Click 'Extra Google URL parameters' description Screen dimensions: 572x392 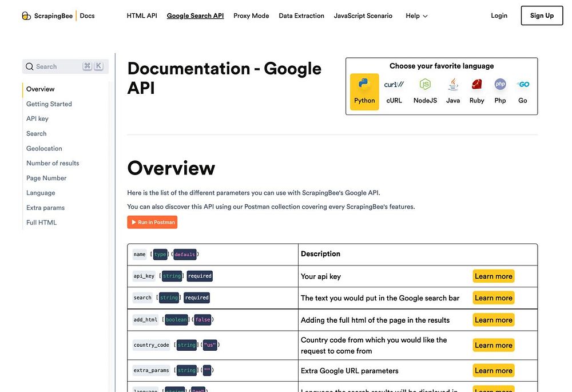[x=349, y=370]
